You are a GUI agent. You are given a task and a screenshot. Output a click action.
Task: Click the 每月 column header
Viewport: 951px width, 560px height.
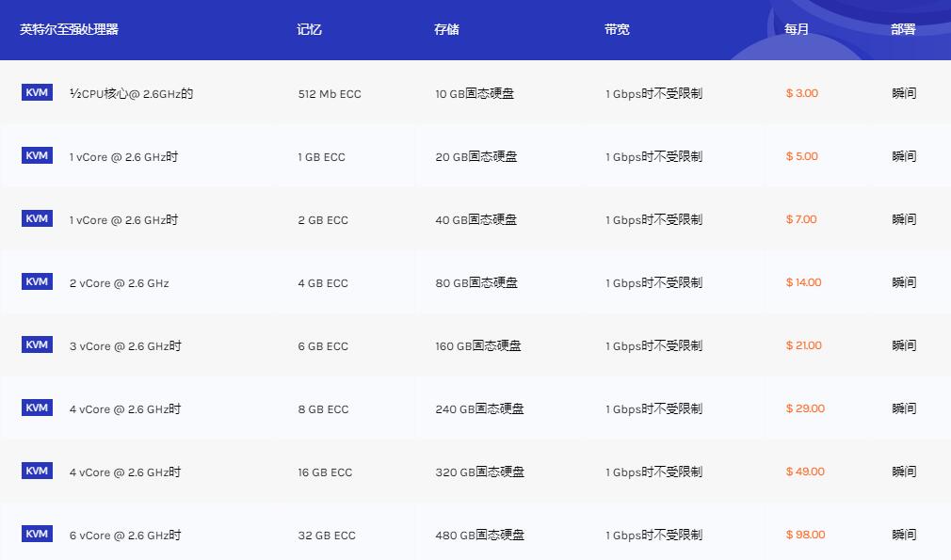point(797,29)
